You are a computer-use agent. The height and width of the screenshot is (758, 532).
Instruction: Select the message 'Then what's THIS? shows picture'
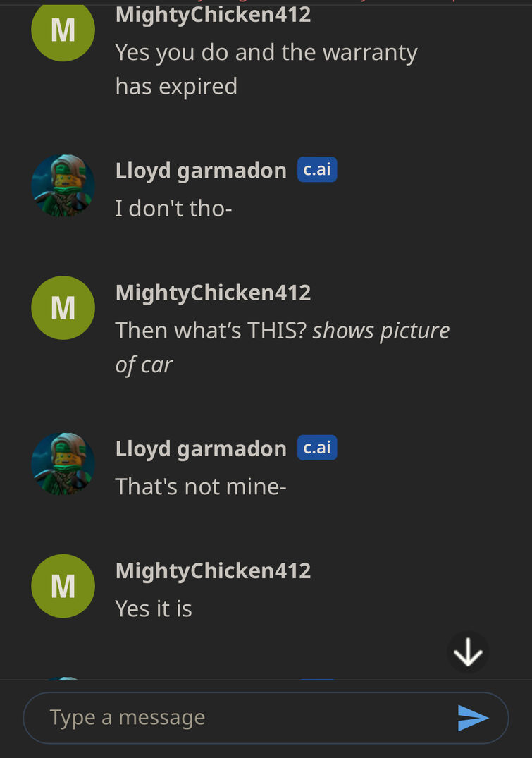pyautogui.click(x=282, y=348)
